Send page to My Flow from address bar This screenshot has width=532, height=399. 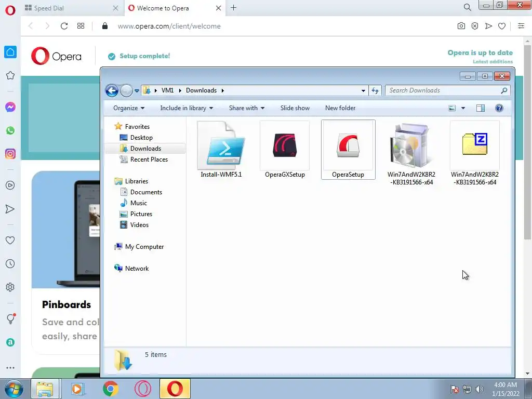point(488,26)
